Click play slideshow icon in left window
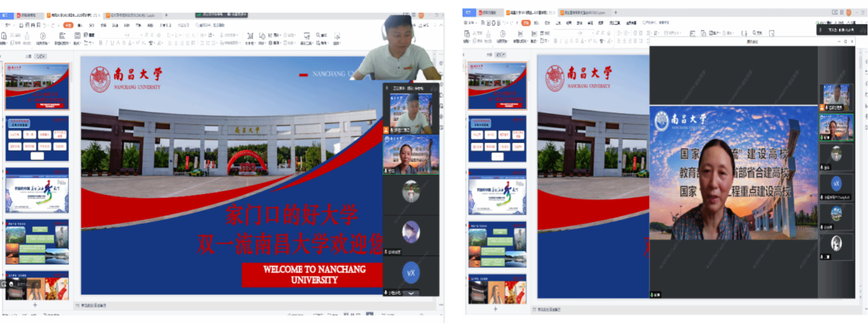This screenshot has width=868, height=323. pyautogui.click(x=43, y=36)
